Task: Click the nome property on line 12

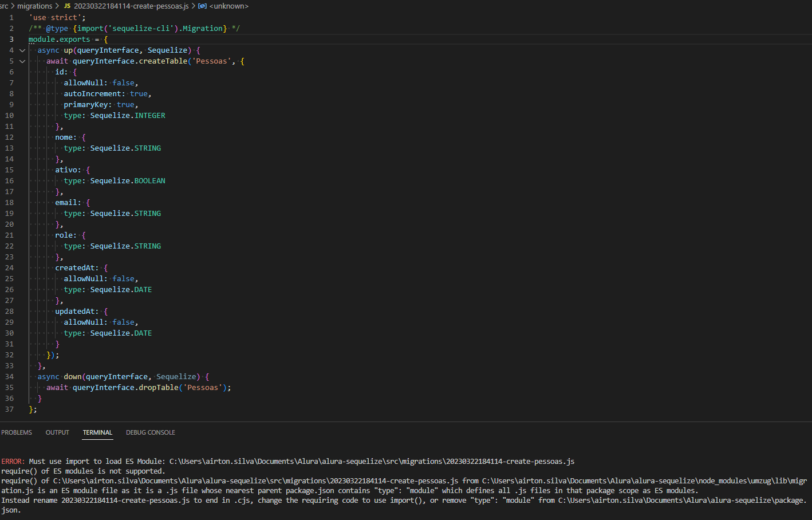Action: (x=64, y=137)
